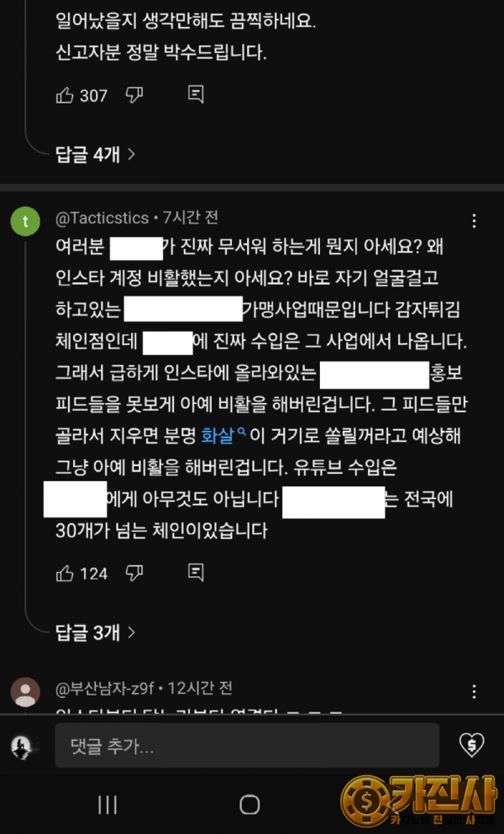504x834 pixels.
Task: Tap the Android home button
Action: (x=249, y=805)
